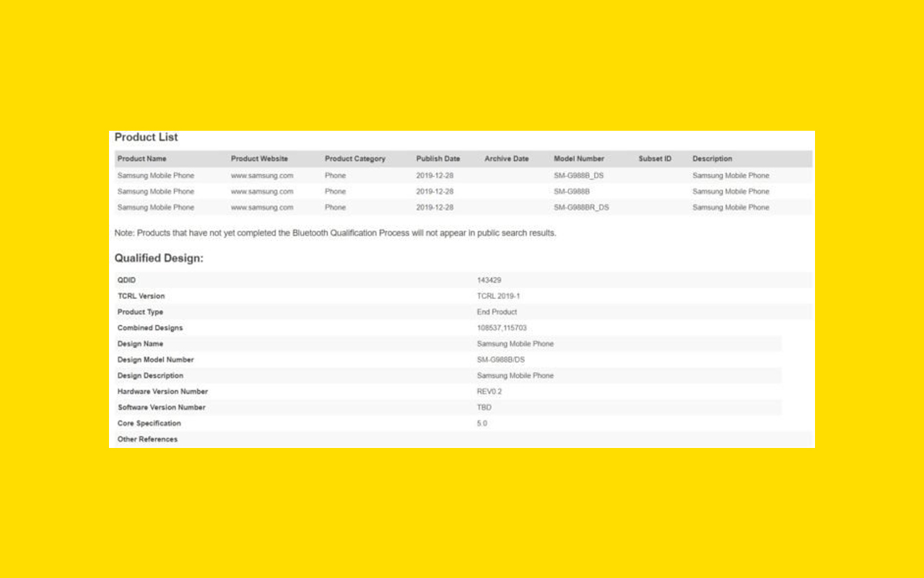Click the Product List heading

coord(146,137)
